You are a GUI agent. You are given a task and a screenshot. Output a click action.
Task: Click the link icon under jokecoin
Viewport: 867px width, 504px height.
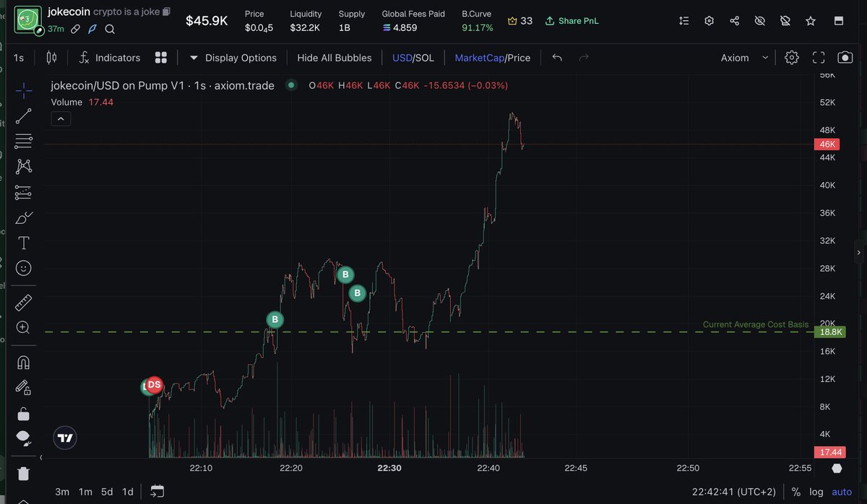tap(75, 29)
